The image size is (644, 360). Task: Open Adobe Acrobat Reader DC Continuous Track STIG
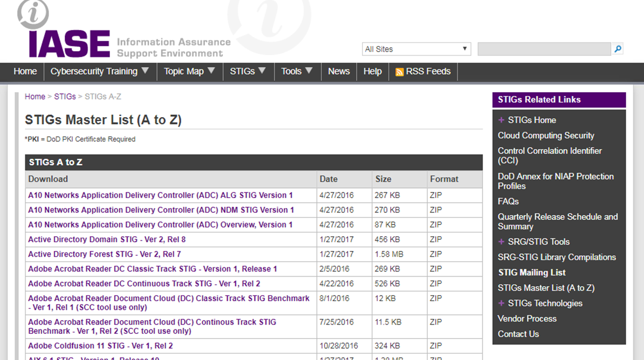pos(144,284)
